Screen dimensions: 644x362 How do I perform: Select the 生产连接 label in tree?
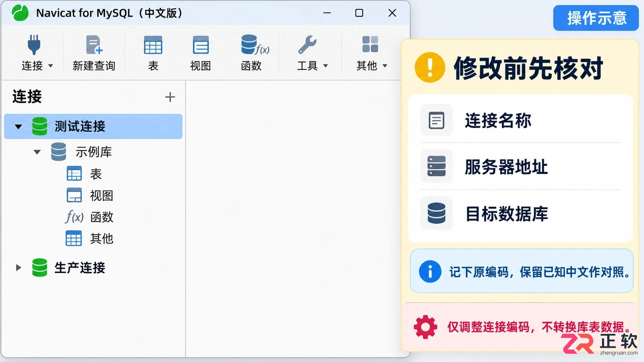[80, 268]
